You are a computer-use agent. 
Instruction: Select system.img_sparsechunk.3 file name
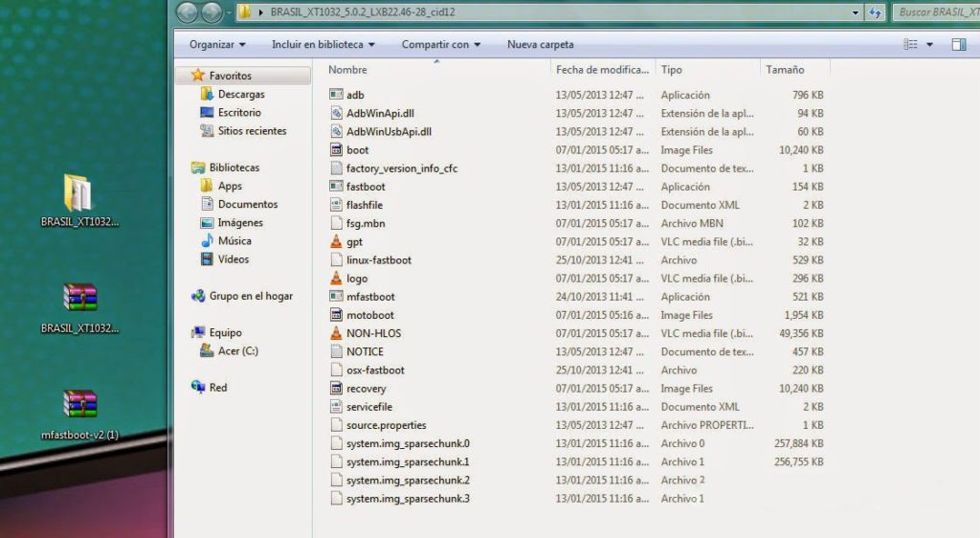[x=408, y=499]
